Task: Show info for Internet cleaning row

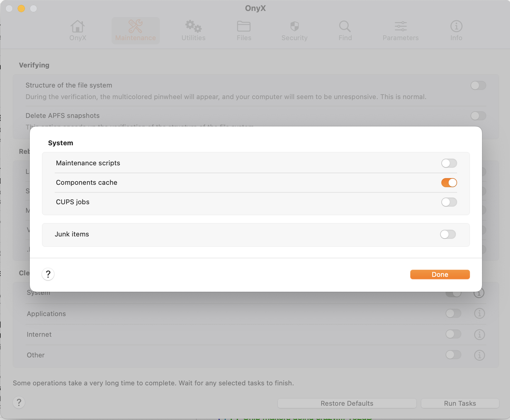Action: coord(480,334)
